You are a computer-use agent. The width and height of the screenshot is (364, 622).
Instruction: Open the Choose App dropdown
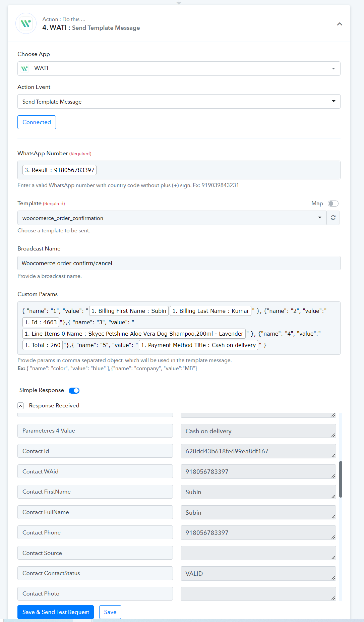[179, 68]
